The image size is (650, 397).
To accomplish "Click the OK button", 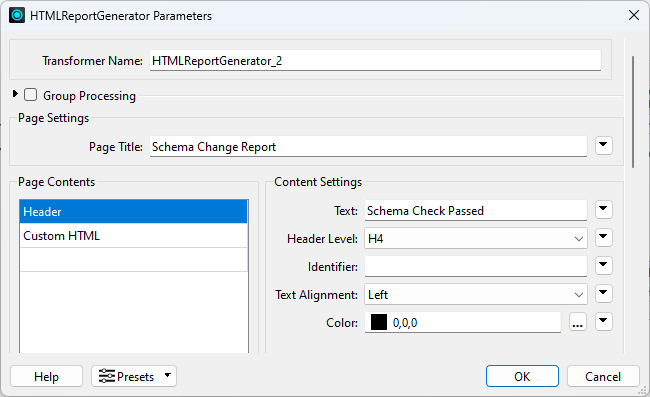I will [x=522, y=376].
